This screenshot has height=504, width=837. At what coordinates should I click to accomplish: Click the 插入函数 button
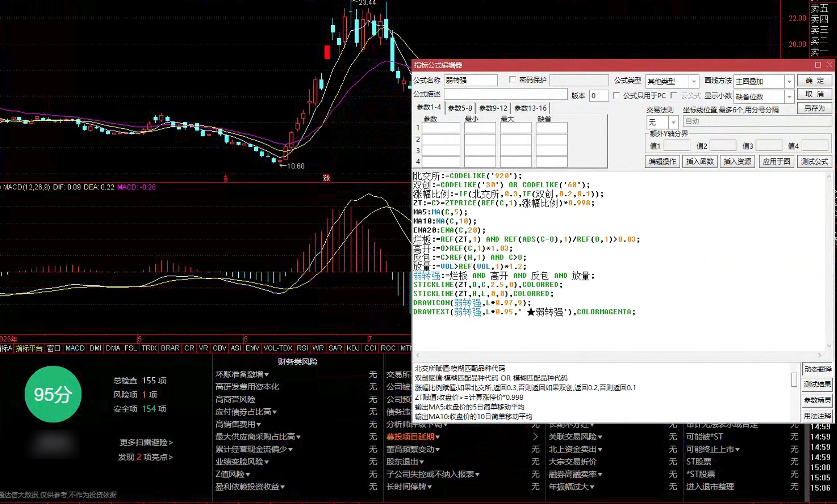pos(700,161)
